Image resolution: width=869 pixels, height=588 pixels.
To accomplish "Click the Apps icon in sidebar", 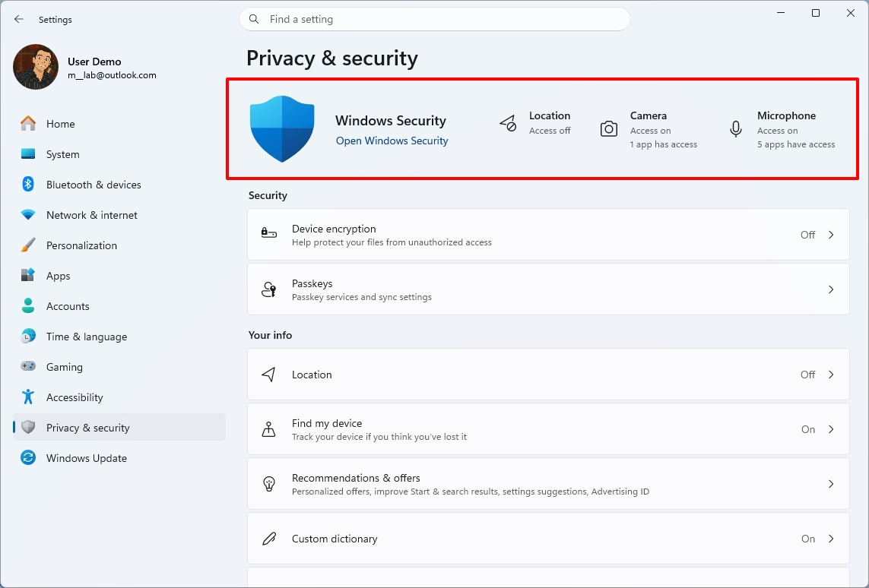I will pos(28,275).
